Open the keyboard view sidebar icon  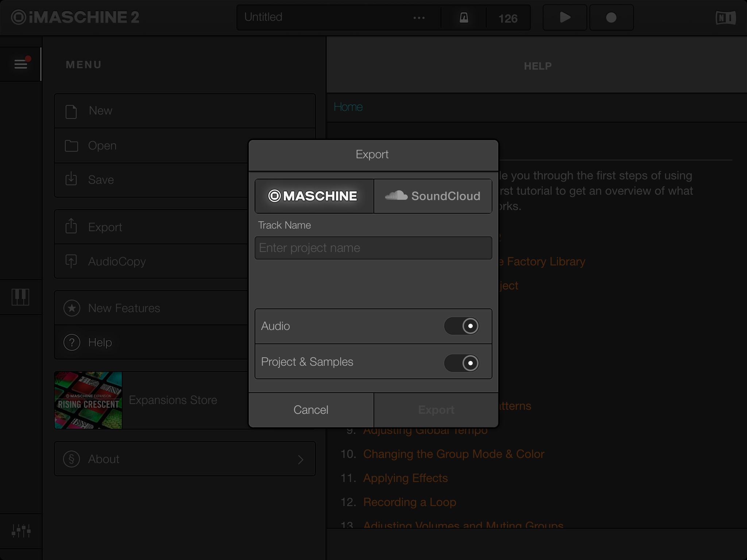20,297
